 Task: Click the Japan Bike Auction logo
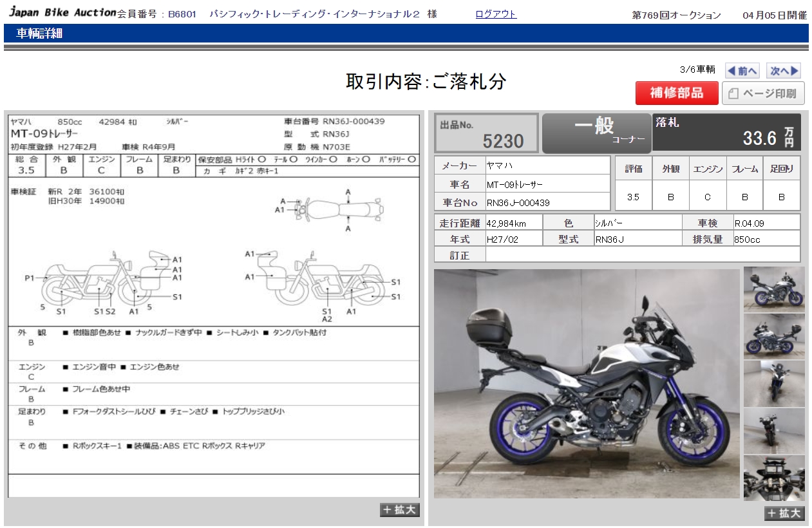point(62,13)
